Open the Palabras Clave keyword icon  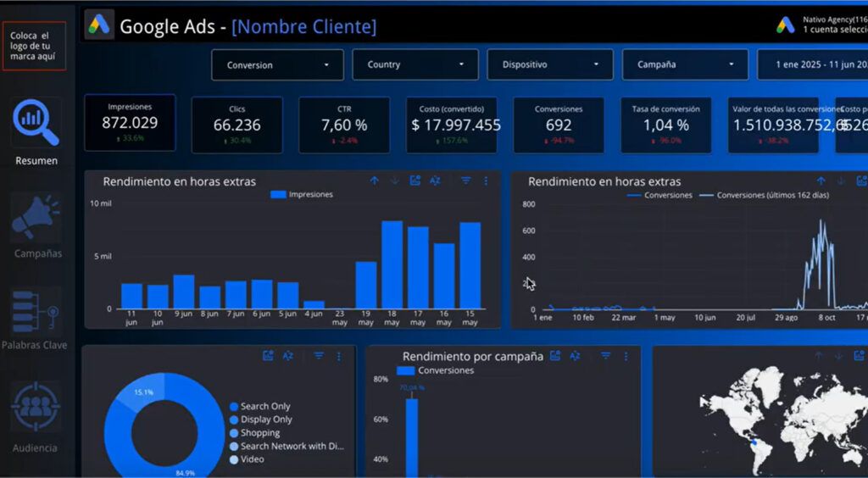(x=36, y=311)
